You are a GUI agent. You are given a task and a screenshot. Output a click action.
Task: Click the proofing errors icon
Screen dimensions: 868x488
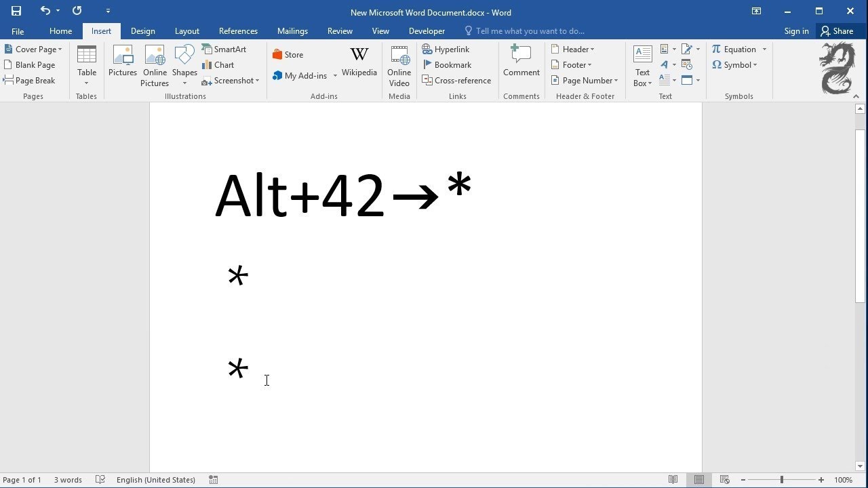[100, 480]
